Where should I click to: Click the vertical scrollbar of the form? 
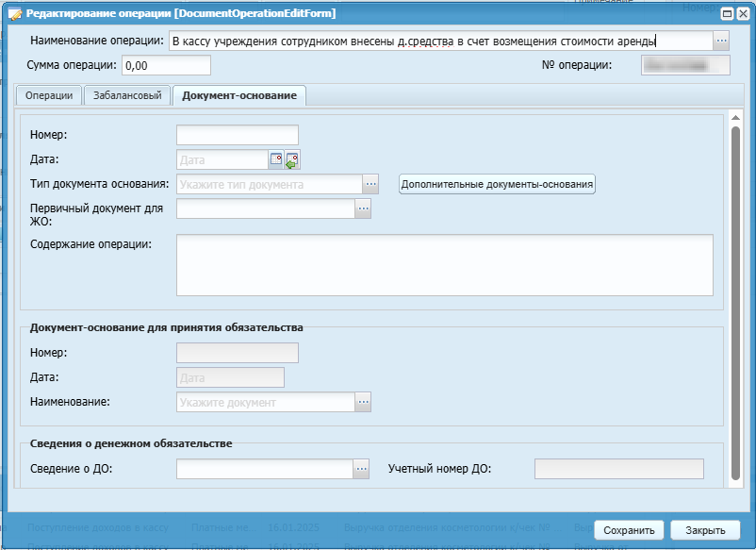coord(735,302)
